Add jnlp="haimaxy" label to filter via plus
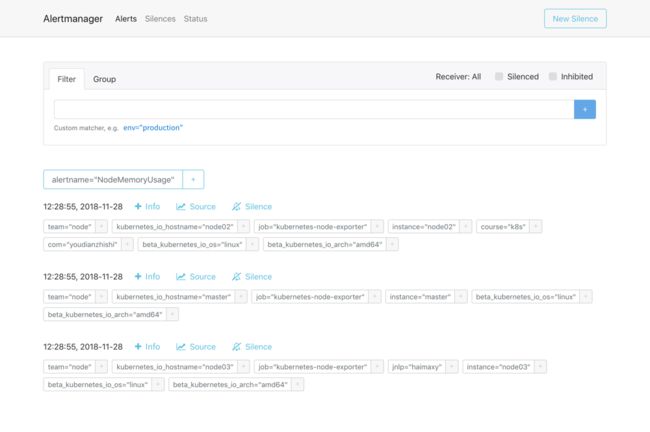 click(x=452, y=367)
